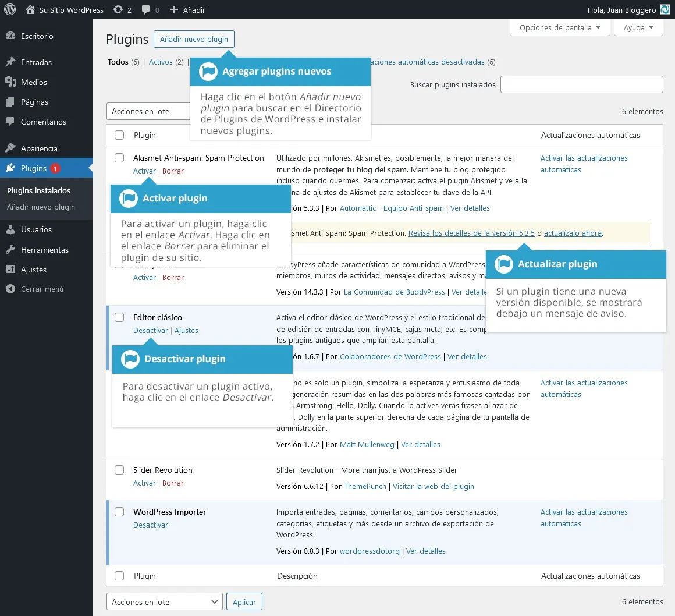
Task: Filter plugins by Activos (2)
Action: coord(166,62)
